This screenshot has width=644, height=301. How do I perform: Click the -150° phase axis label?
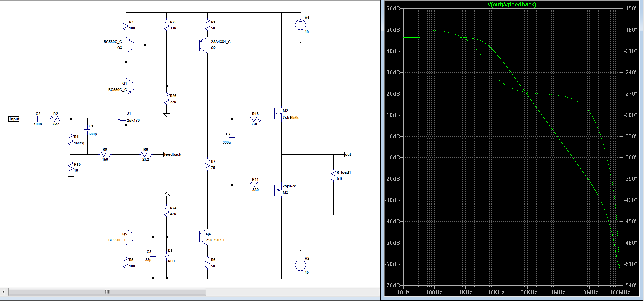630,8
